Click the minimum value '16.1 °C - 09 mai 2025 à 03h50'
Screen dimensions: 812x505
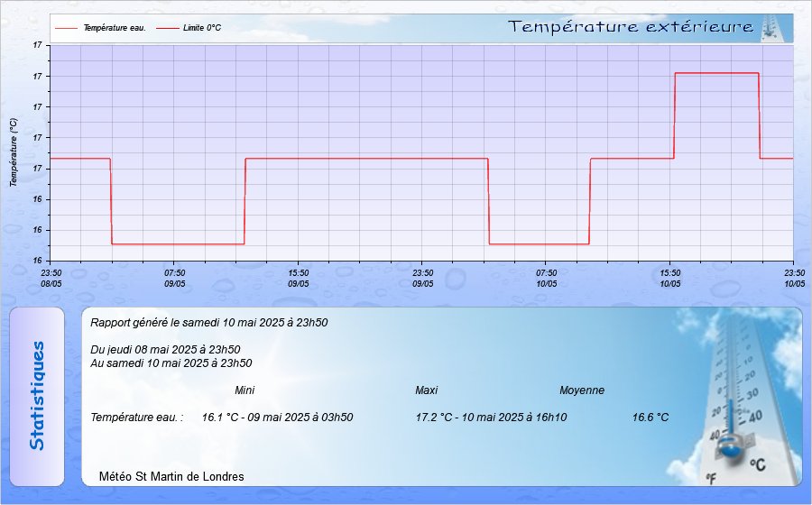coord(278,417)
